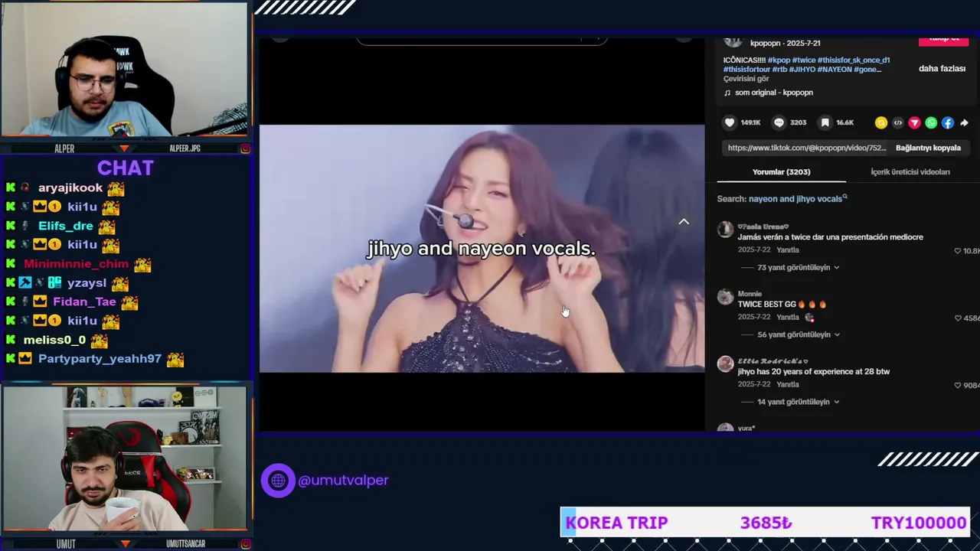Viewport: 980px width, 551px height.
Task: Expand the caption with daha fazlası
Action: click(x=942, y=69)
